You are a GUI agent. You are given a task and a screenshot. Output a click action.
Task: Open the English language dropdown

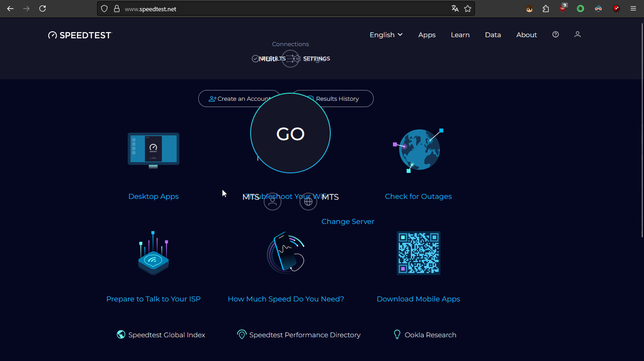[386, 35]
